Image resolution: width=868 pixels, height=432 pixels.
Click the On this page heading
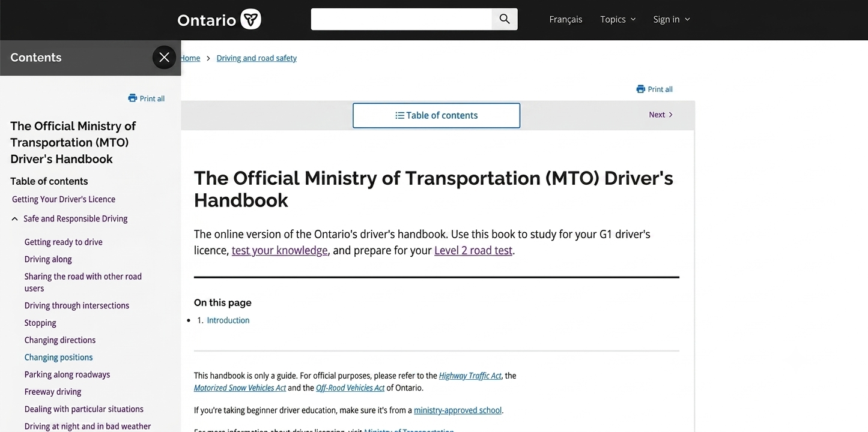point(223,303)
